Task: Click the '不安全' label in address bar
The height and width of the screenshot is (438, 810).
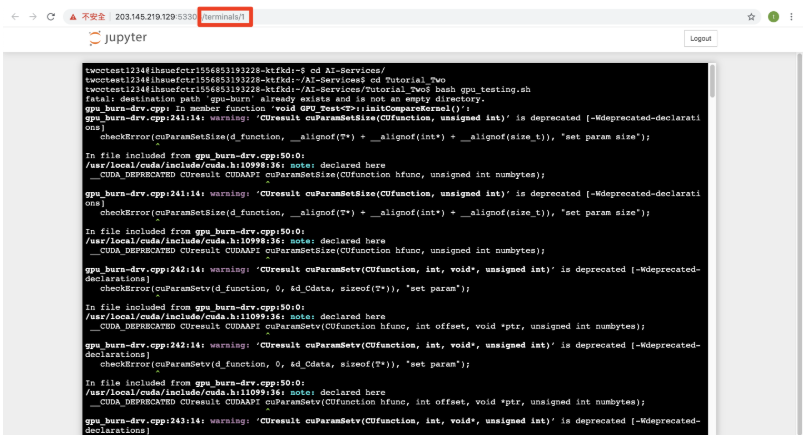Action: (x=94, y=17)
